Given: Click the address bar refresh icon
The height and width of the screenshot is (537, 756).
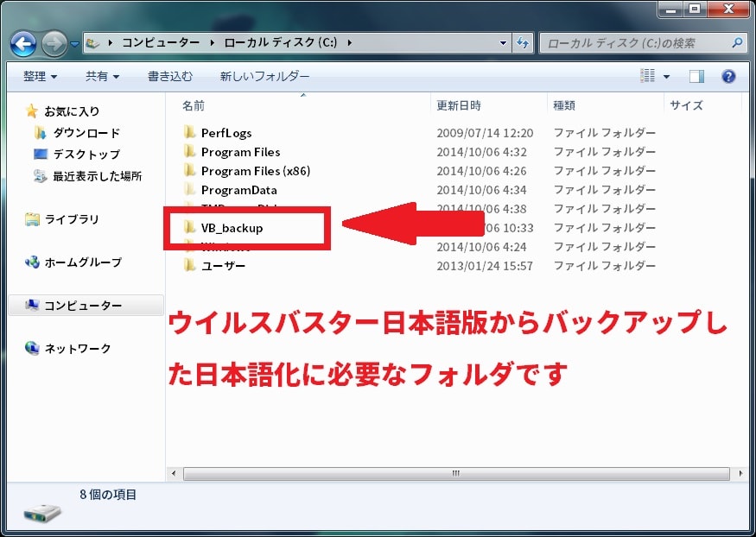Looking at the screenshot, I should coord(523,42).
